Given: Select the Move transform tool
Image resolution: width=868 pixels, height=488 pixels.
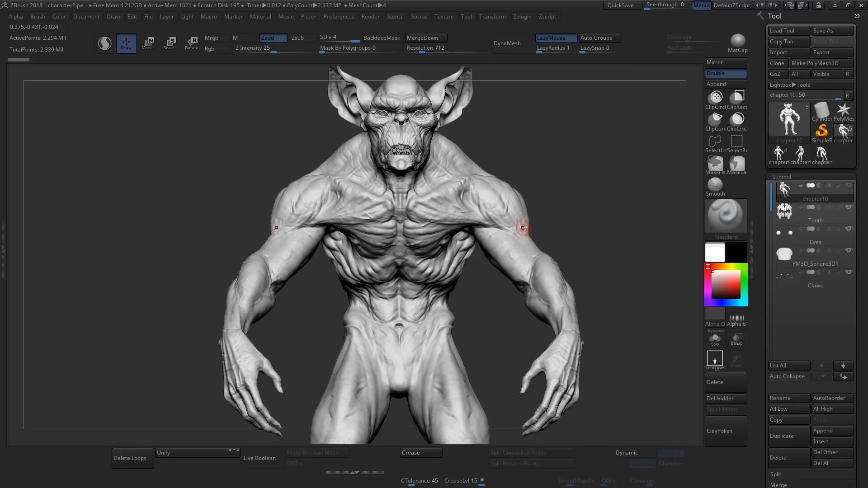Looking at the screenshot, I should [x=147, y=43].
